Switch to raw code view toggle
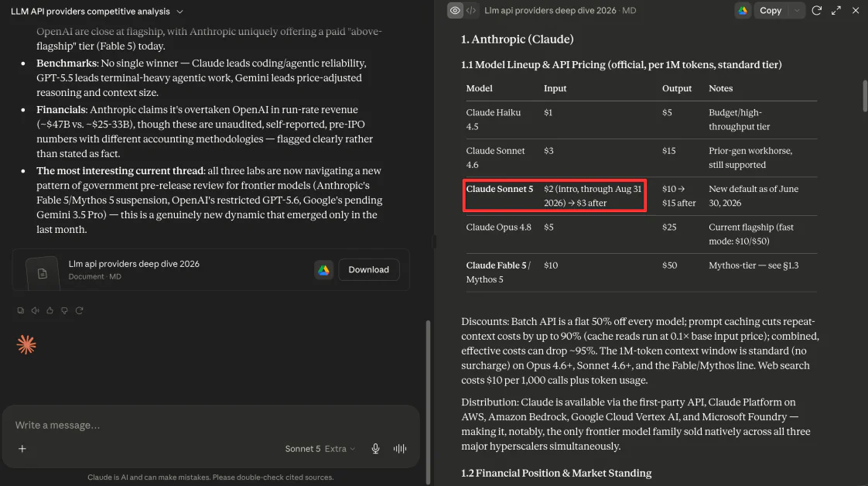 (471, 11)
